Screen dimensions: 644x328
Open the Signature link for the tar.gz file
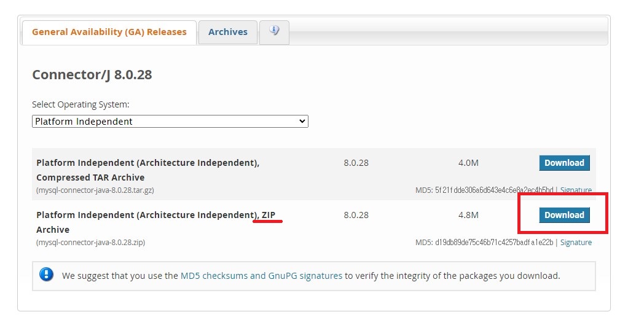[x=576, y=190]
